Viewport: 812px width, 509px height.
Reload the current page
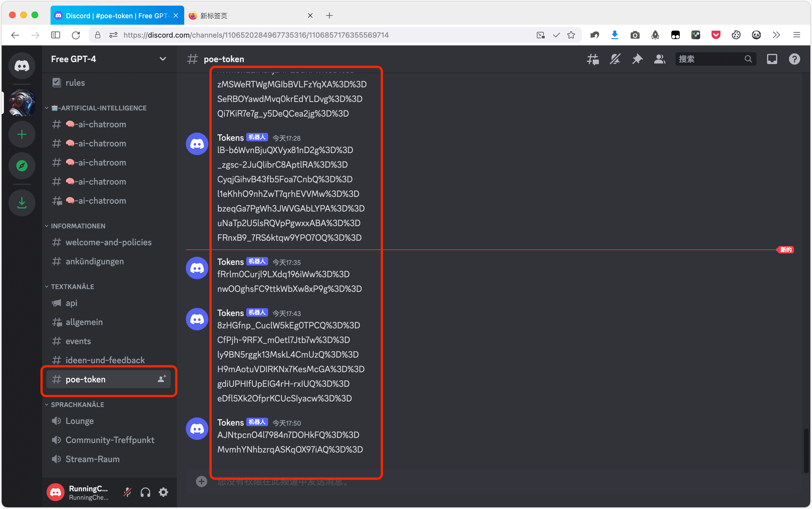point(76,35)
